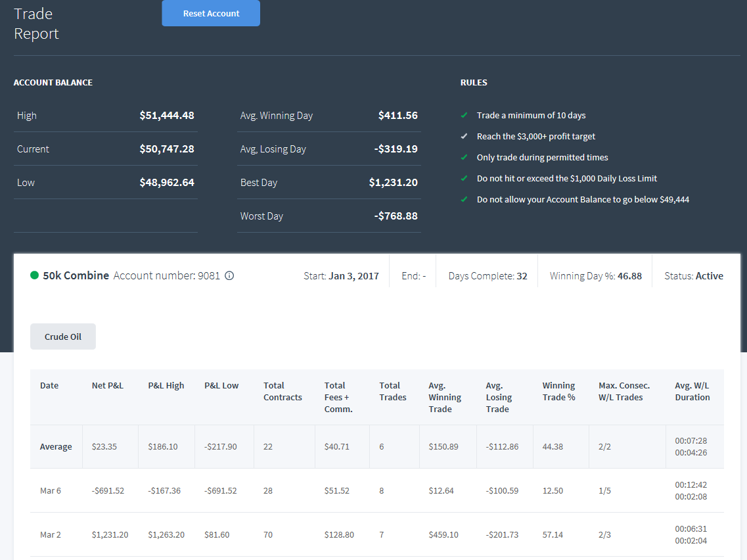Click checkmark beside Account Balance below $49,444 rule
The height and width of the screenshot is (560, 747).
click(464, 198)
